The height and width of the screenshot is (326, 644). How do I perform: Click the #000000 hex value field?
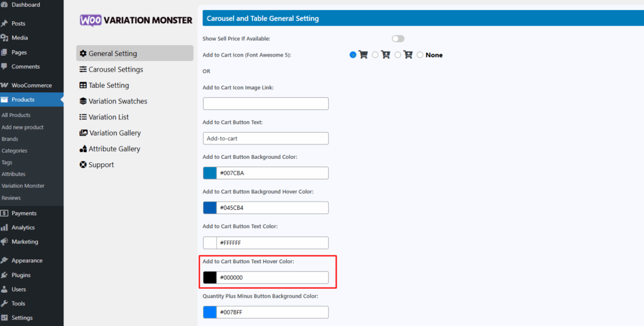pos(273,278)
